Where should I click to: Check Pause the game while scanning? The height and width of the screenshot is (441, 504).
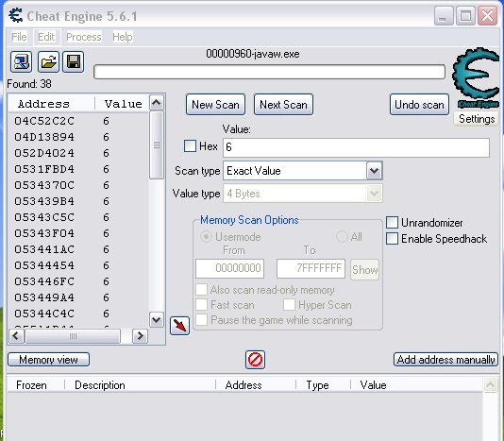pyautogui.click(x=202, y=320)
